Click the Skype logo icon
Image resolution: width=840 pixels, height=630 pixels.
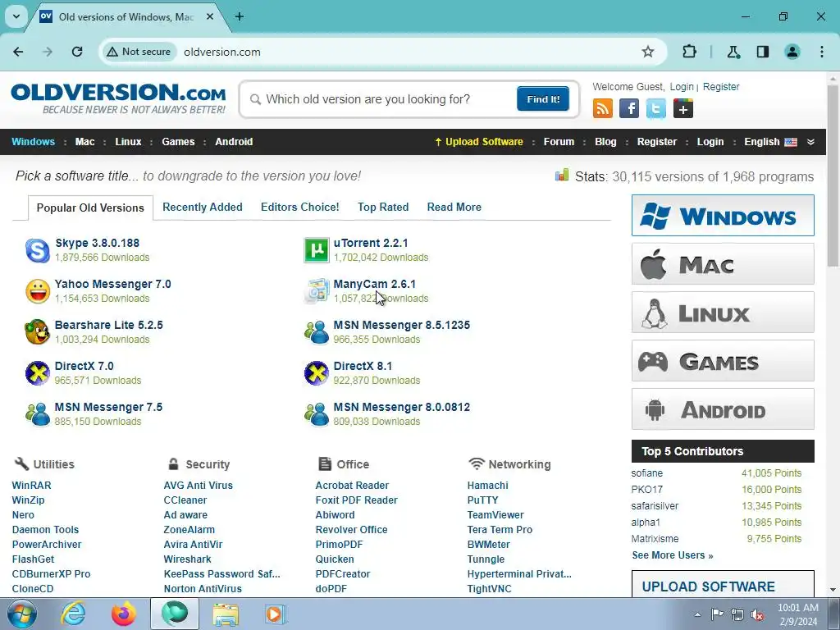pos(38,250)
